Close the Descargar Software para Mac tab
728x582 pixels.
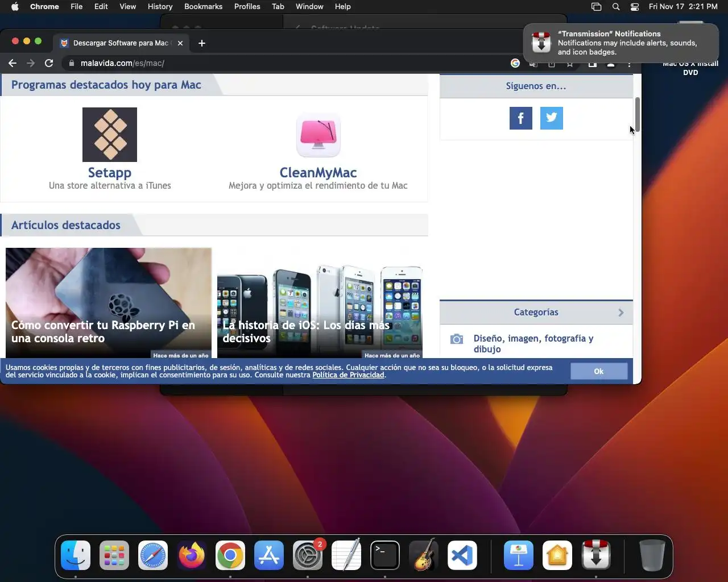click(180, 43)
